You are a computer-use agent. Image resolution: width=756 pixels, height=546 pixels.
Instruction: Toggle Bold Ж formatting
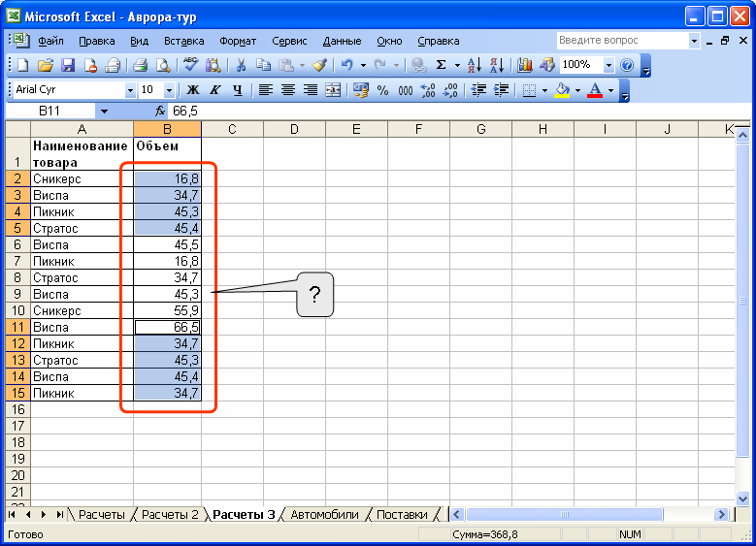point(193,90)
